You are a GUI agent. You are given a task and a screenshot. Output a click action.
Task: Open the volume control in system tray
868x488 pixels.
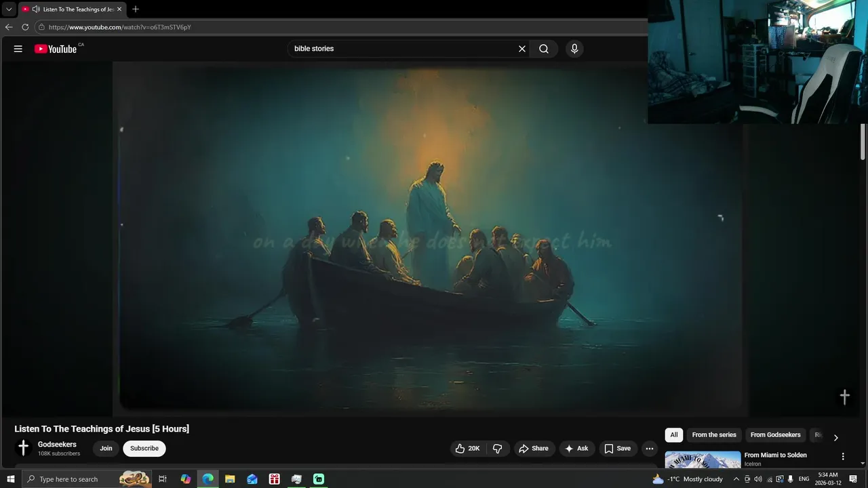click(x=758, y=479)
